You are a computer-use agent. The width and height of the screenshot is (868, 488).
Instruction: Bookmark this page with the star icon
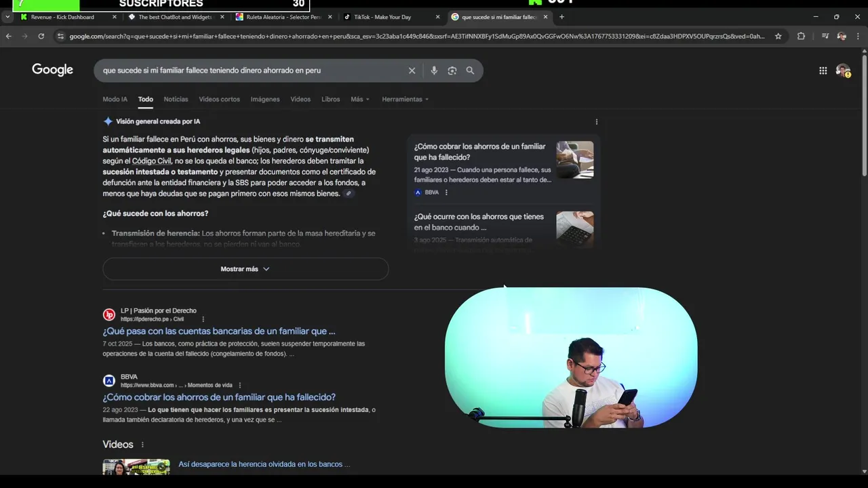[778, 36]
